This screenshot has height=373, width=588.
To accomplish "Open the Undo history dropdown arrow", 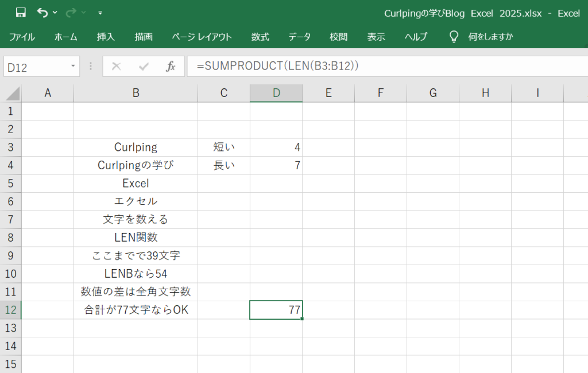I will [x=55, y=12].
